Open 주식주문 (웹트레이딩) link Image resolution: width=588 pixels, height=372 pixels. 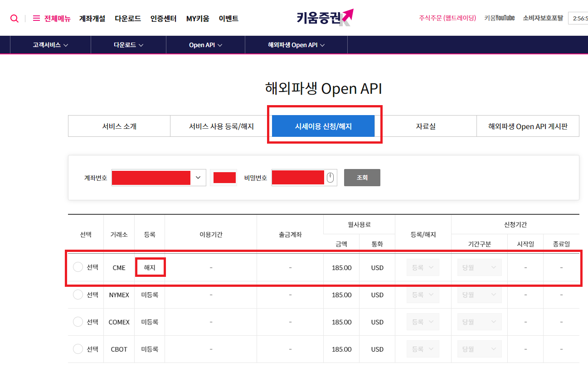coord(447,18)
